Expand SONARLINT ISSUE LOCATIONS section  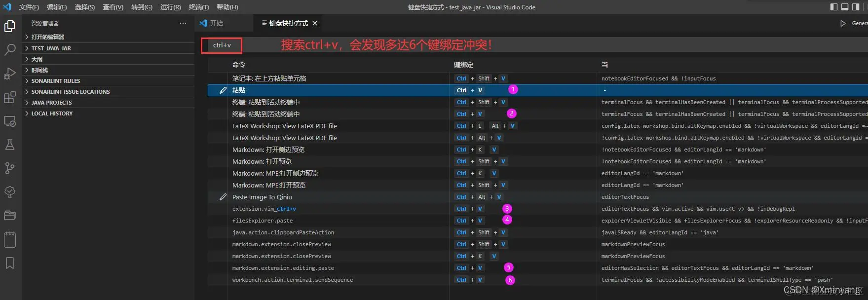tap(109, 92)
